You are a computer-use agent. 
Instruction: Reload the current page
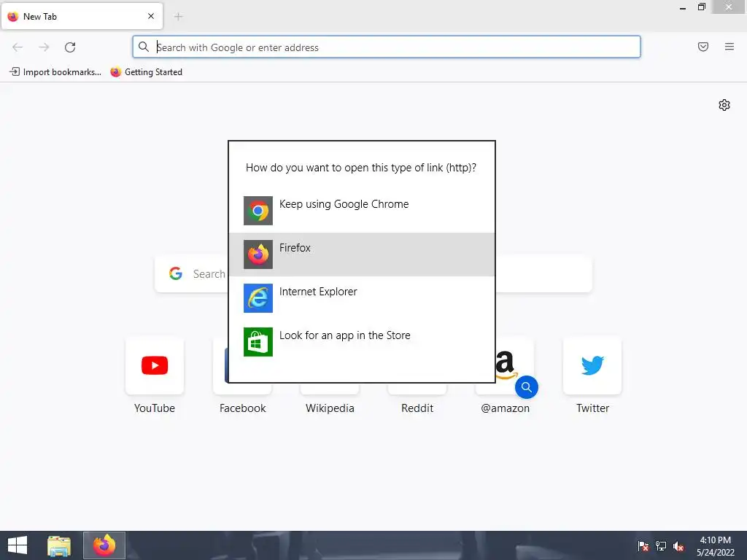click(70, 47)
